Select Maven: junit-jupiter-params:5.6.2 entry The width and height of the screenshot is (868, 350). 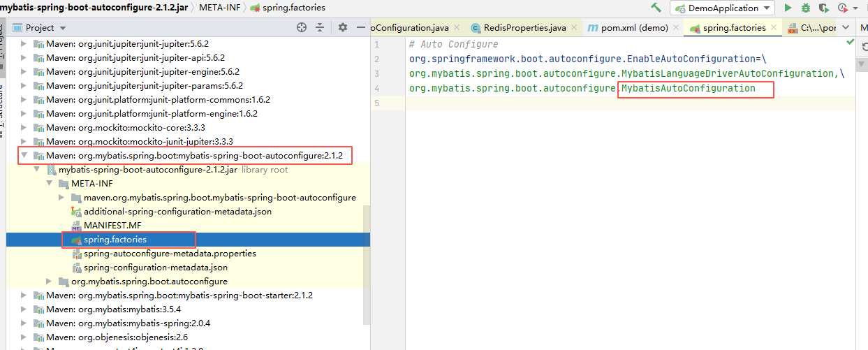[145, 86]
